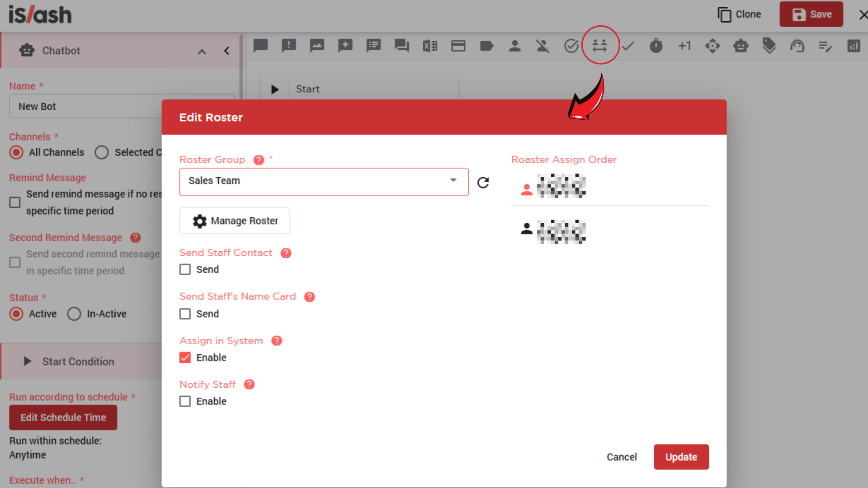Collapse the Chatbot panel with up chevron
This screenshot has width=868, height=488.
[x=202, y=52]
